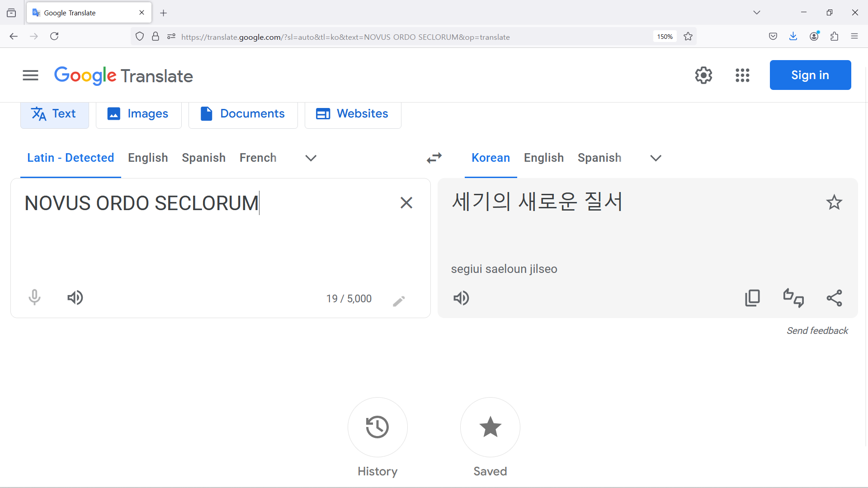Expand more target languages dropdown
This screenshot has height=488, width=868.
pyautogui.click(x=656, y=158)
